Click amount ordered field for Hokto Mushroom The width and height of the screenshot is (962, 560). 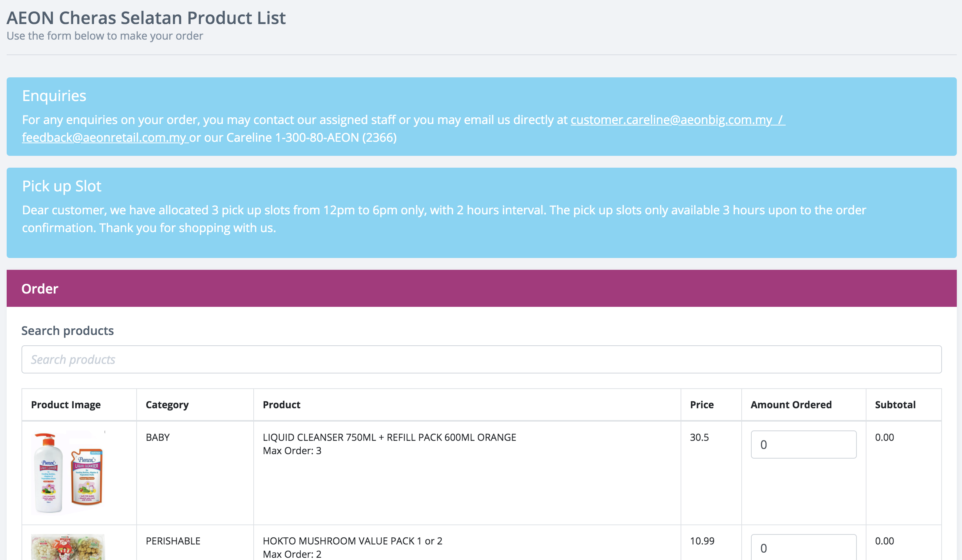coord(803,548)
